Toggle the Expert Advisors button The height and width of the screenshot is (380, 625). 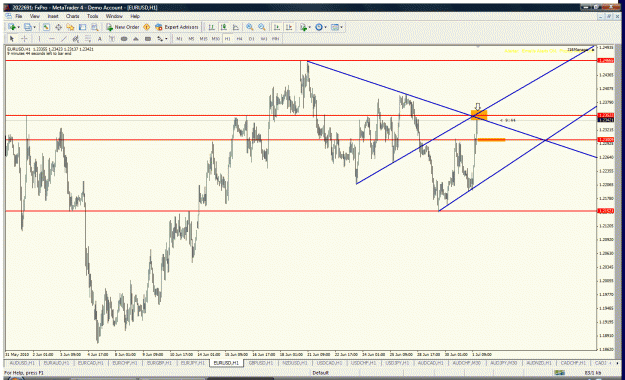tap(177, 27)
